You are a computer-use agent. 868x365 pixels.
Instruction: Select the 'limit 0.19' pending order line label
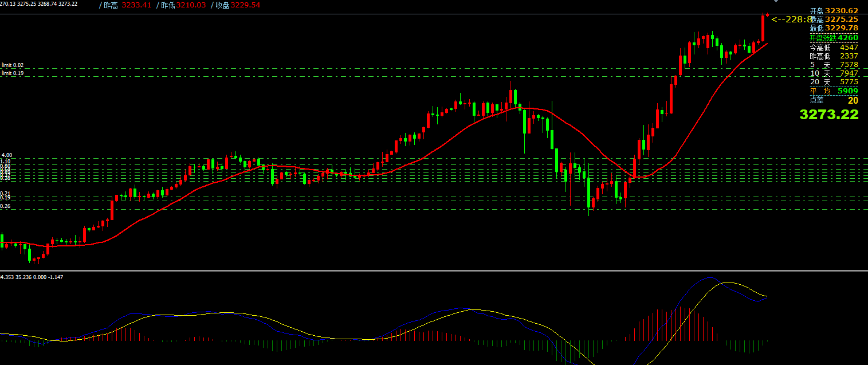(x=13, y=73)
